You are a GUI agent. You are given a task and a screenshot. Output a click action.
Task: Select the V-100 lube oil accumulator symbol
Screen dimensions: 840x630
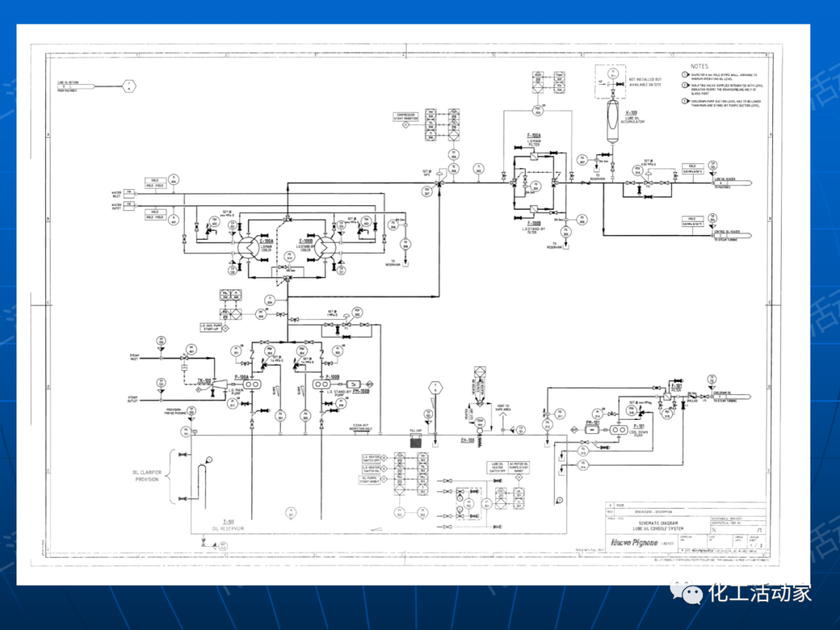611,122
